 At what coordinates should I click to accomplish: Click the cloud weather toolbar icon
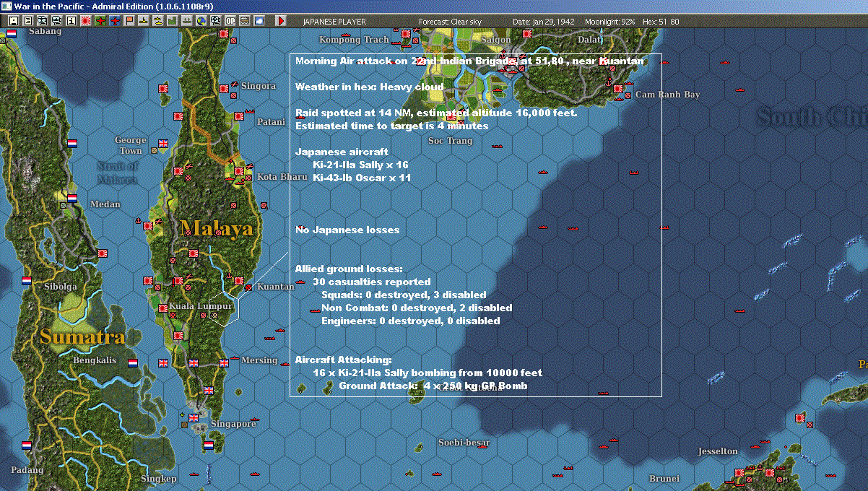tap(259, 21)
